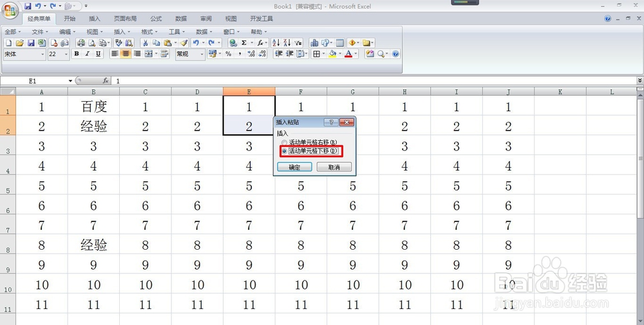Toggle Italic formatting

click(87, 54)
